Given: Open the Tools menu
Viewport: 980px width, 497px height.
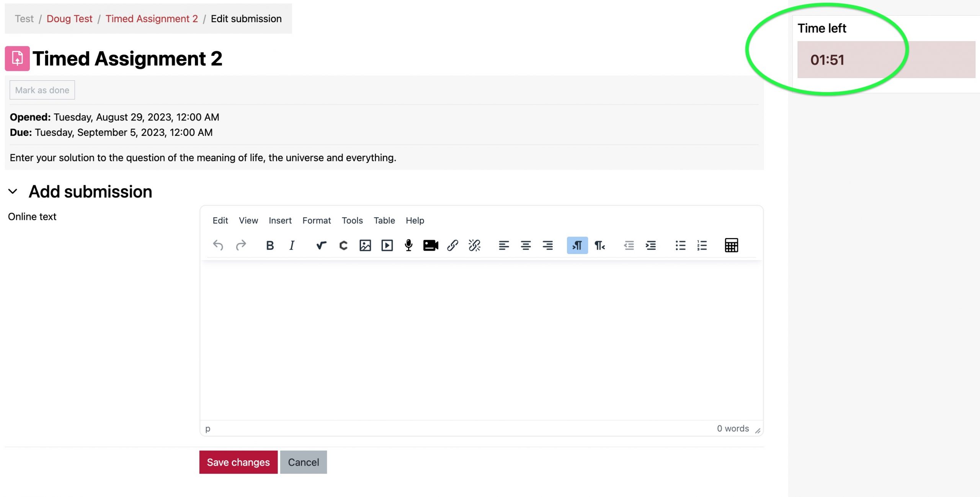Looking at the screenshot, I should click(x=353, y=220).
